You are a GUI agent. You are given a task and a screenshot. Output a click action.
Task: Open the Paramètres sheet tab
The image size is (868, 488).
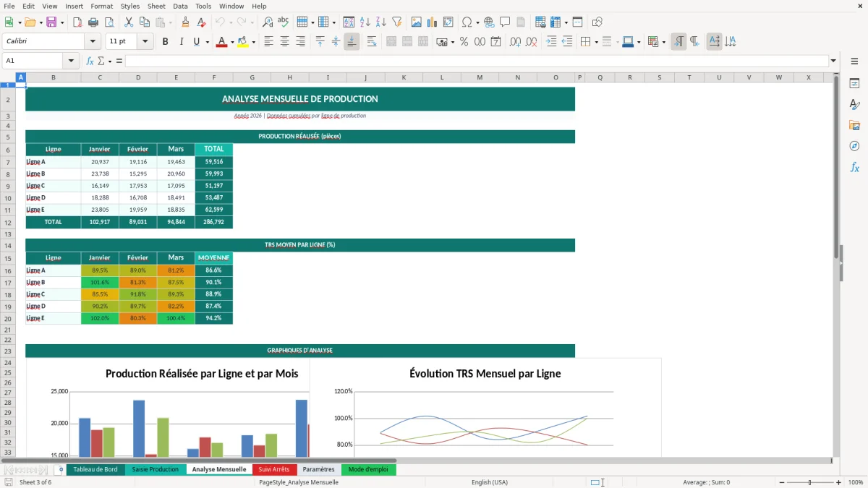click(x=318, y=469)
